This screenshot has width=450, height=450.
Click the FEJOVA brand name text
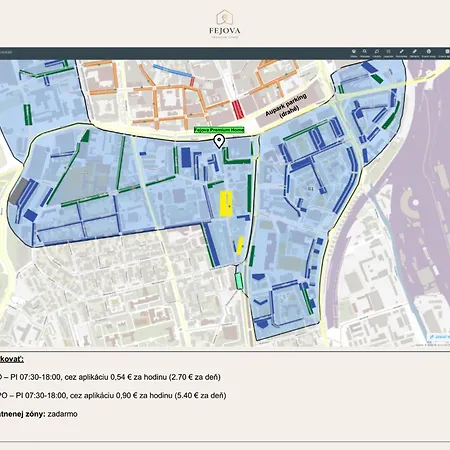[x=225, y=31]
